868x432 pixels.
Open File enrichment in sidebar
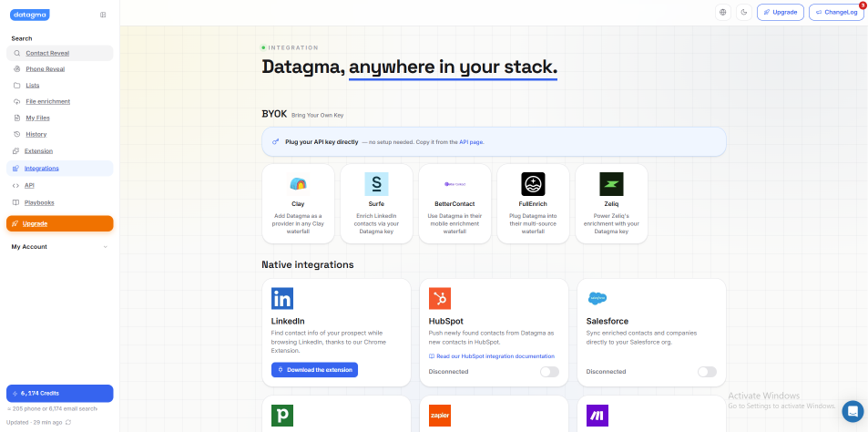point(60,101)
